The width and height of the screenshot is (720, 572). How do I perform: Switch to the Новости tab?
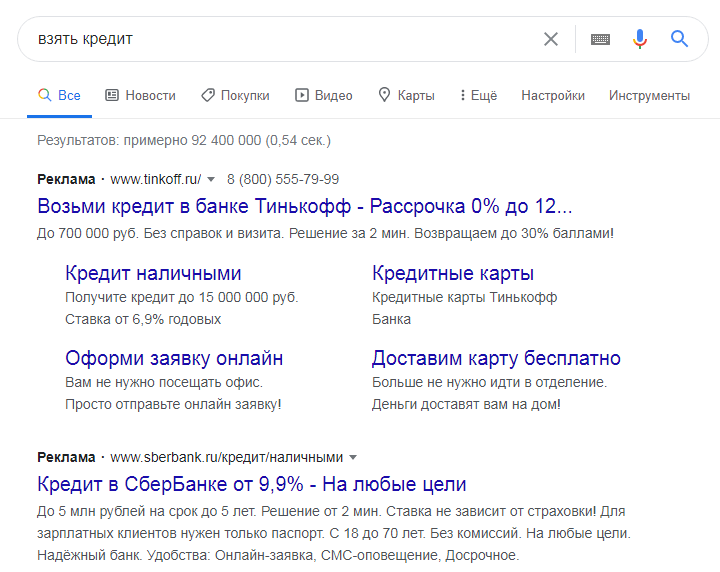click(x=141, y=95)
